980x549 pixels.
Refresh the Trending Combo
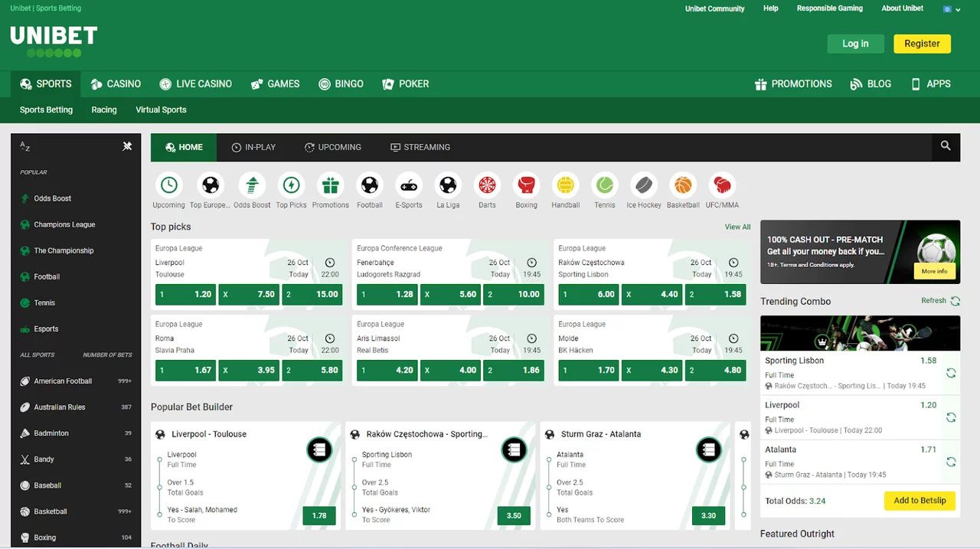[x=940, y=301]
